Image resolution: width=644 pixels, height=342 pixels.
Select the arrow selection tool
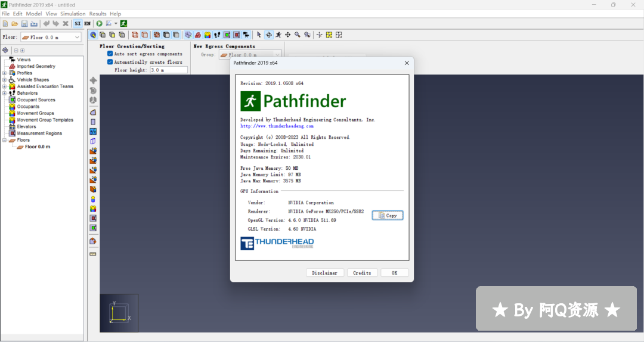(259, 35)
